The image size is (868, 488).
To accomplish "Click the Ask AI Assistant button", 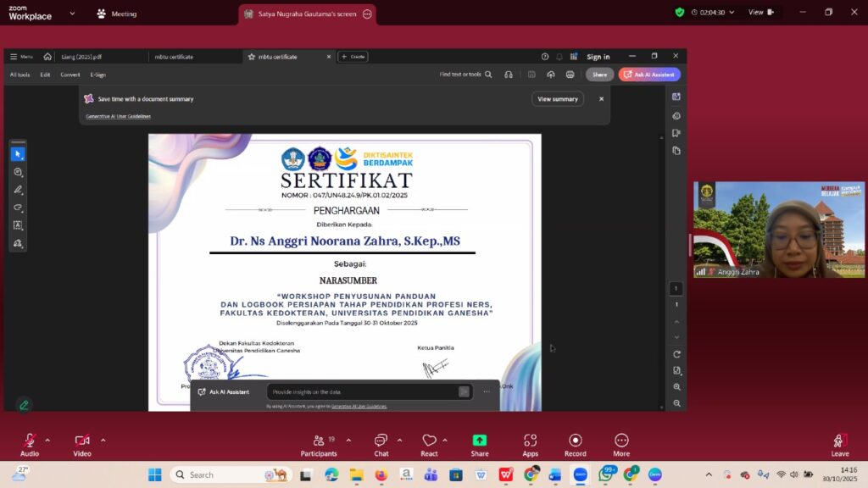I will coord(649,75).
